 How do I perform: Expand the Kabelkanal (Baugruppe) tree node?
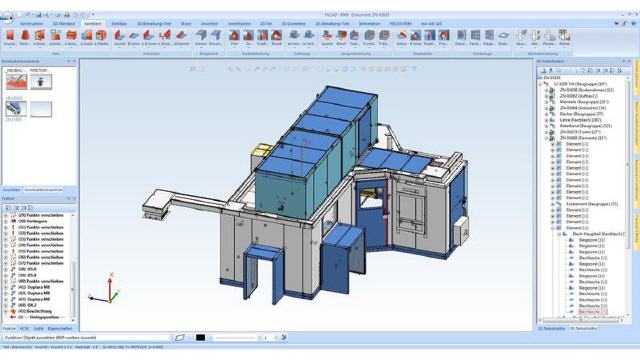click(546, 126)
